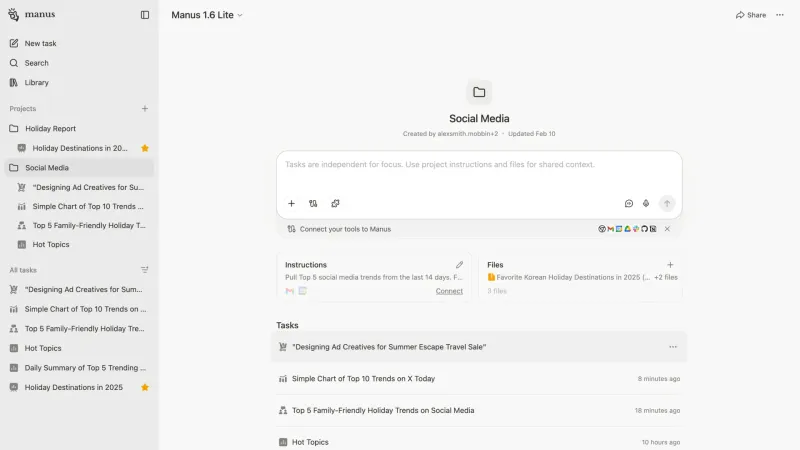800x450 pixels.
Task: Click the calendar icon in Instructions card
Action: coord(303,291)
